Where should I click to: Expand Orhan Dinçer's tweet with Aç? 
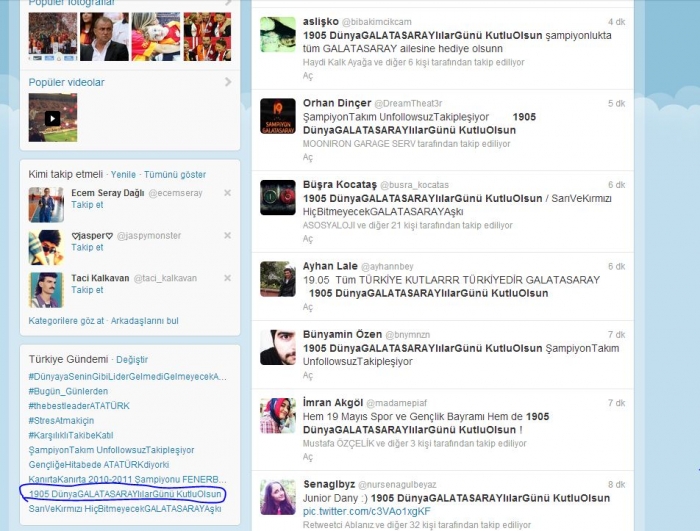[x=308, y=157]
